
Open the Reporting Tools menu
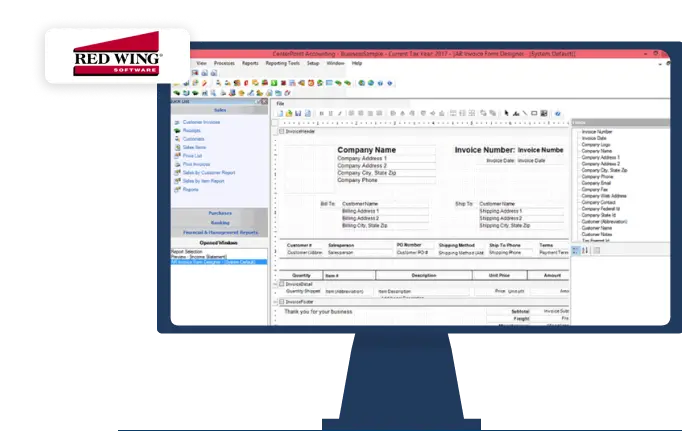pos(283,63)
